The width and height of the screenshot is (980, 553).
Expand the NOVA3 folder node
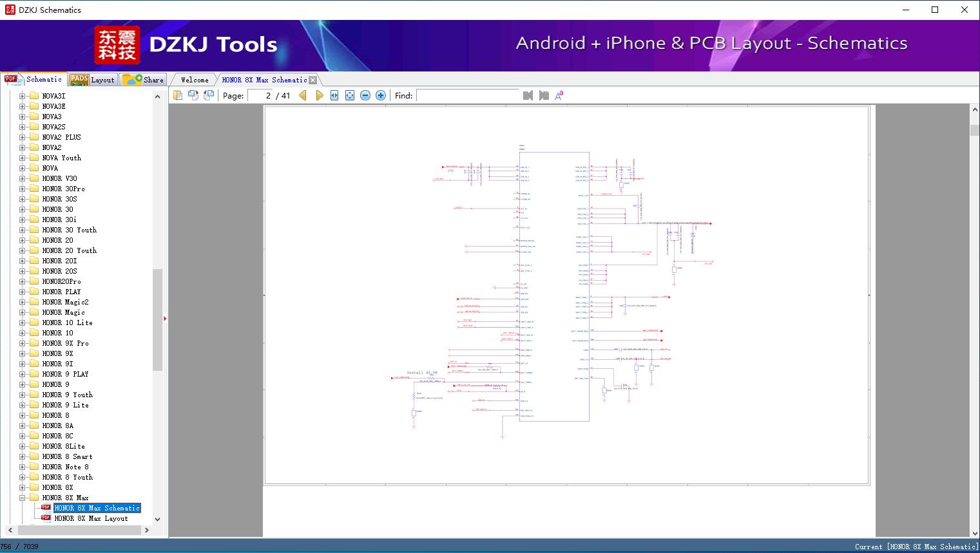point(23,117)
